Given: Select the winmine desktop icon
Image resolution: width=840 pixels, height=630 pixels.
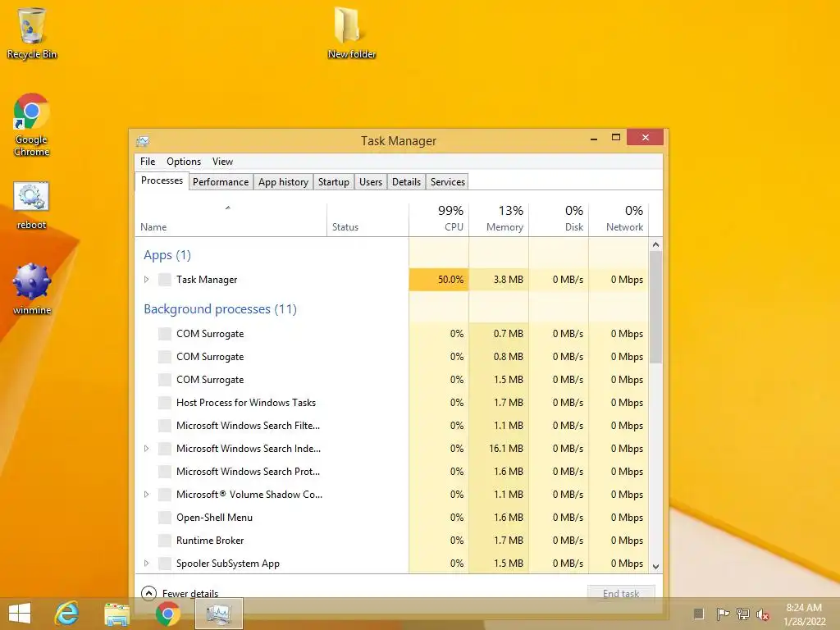Looking at the screenshot, I should click(32, 289).
